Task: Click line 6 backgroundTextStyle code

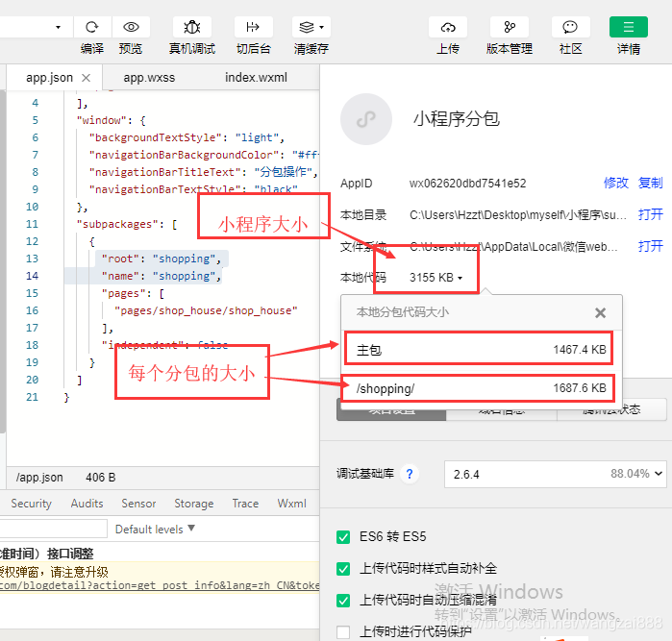Action: 187,137
